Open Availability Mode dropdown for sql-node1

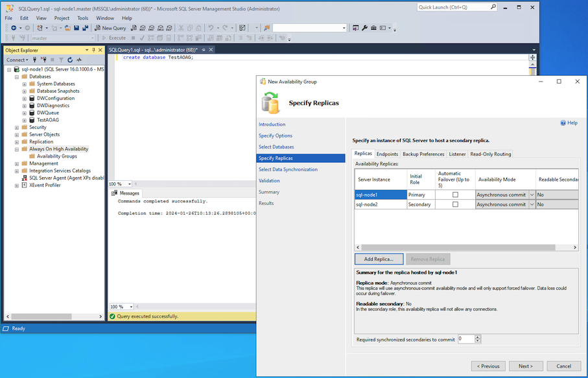(x=532, y=195)
